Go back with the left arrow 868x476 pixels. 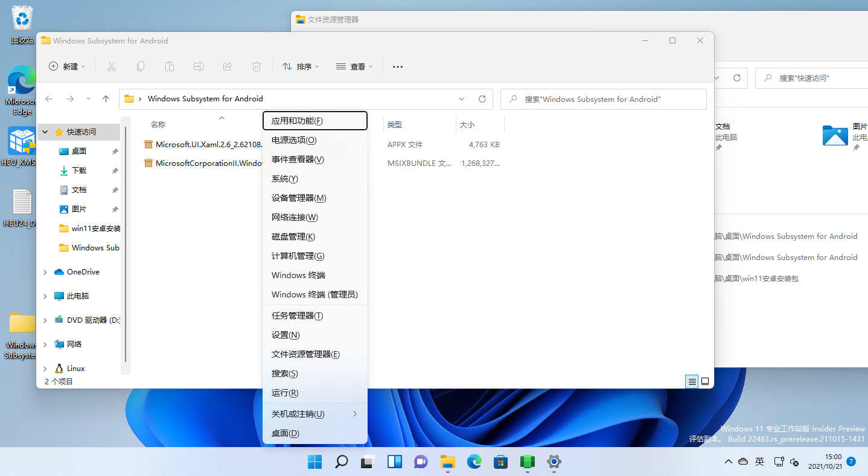(x=49, y=99)
